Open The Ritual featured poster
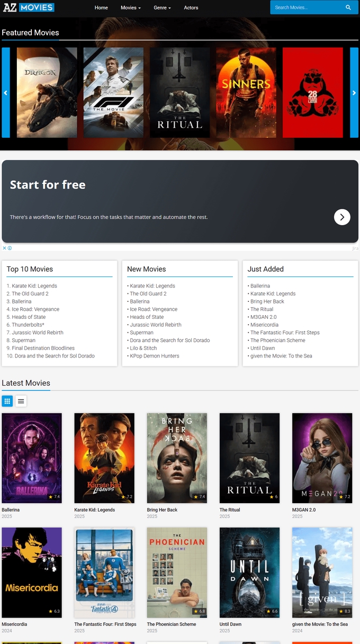This screenshot has height=644, width=360. click(x=180, y=93)
